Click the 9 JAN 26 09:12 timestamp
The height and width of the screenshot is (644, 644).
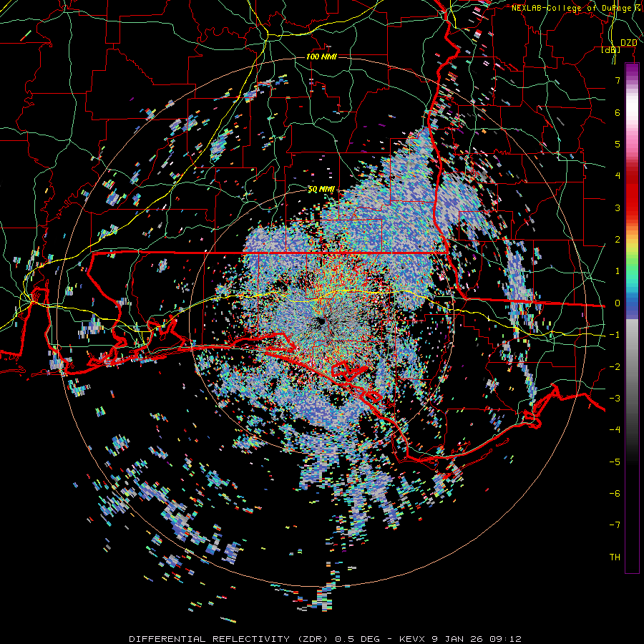click(x=477, y=639)
